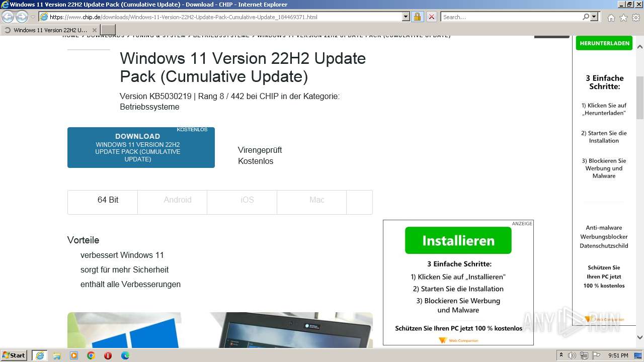
Task: Click the ANZEIGE ad label
Action: pyautogui.click(x=522, y=224)
